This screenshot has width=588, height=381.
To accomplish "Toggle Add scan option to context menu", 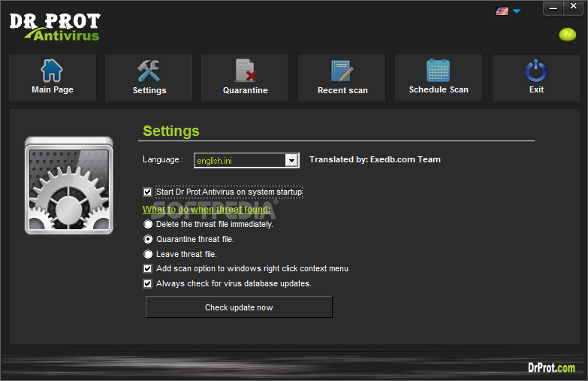I will click(246, 268).
